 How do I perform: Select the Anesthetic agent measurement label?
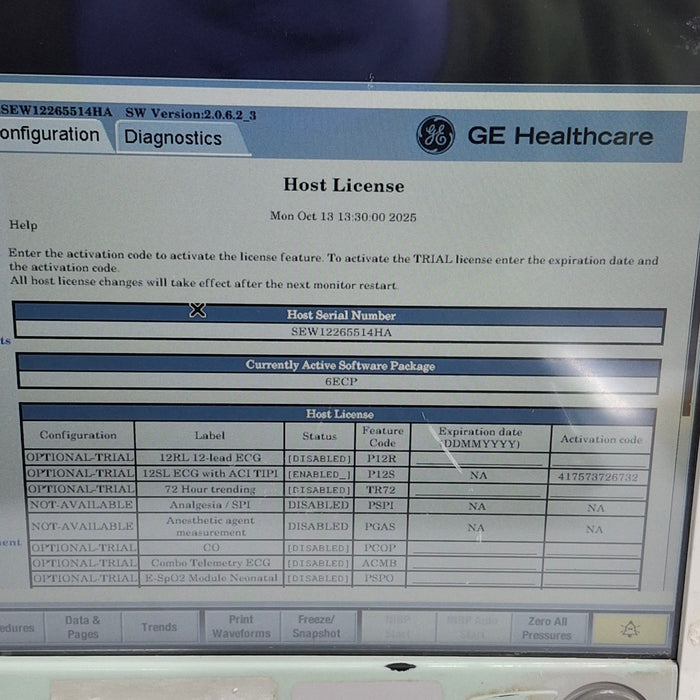210,526
